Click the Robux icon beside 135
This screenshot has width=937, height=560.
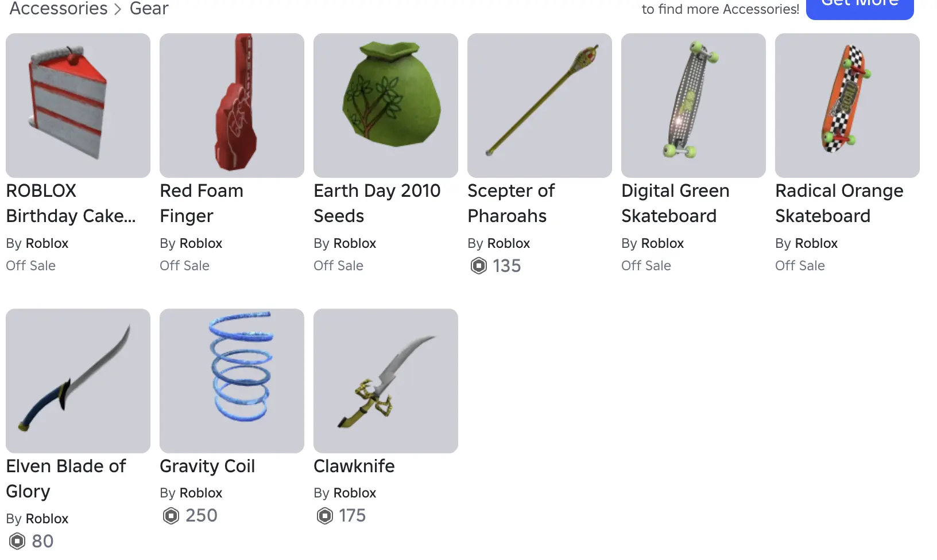point(478,266)
